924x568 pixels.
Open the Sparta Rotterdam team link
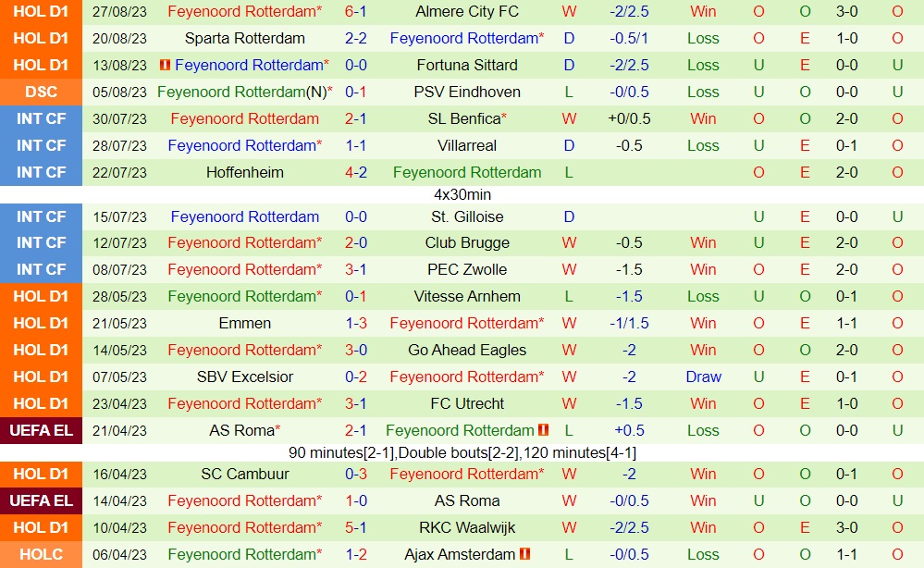coord(245,39)
